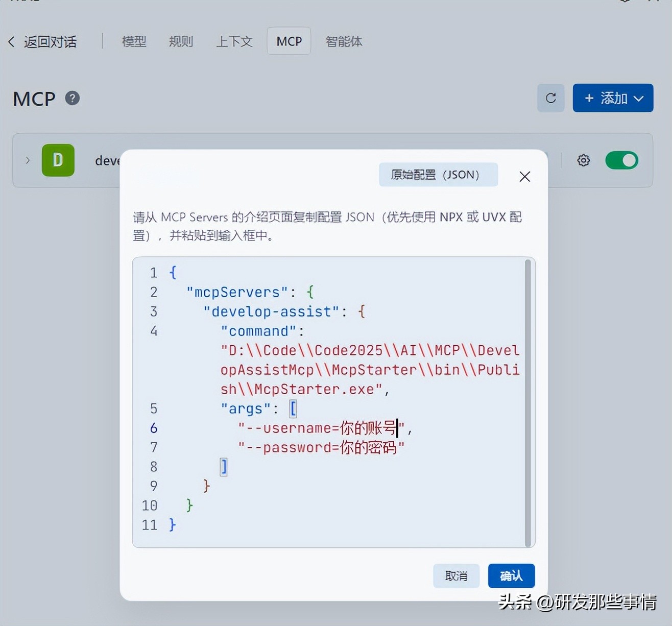Click the MCP help question mark icon
Image resolution: width=672 pixels, height=626 pixels.
click(x=73, y=98)
